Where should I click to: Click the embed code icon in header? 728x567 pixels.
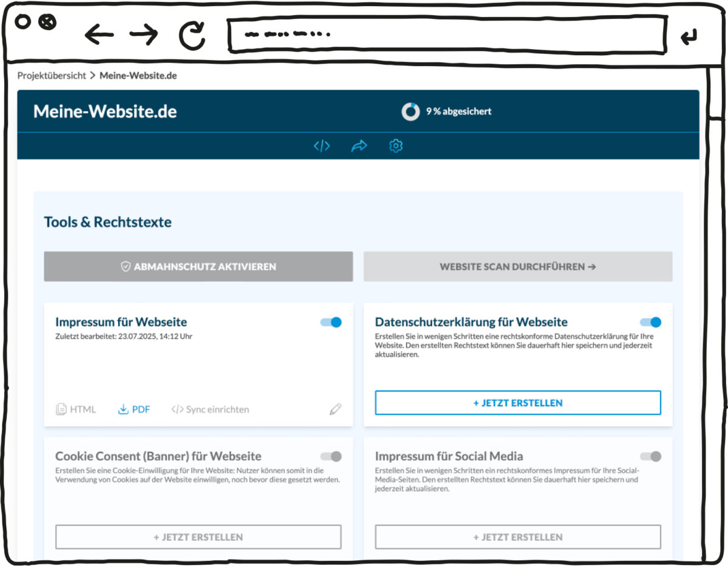322,146
